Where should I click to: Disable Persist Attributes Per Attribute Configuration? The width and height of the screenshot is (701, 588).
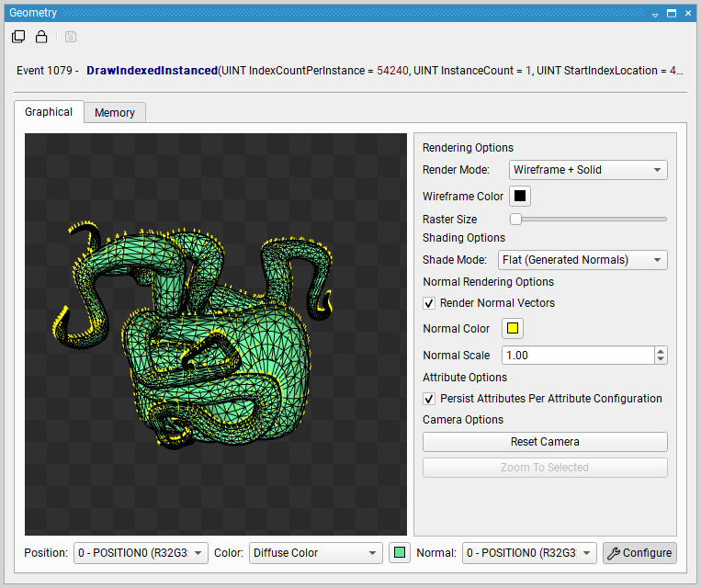point(429,399)
